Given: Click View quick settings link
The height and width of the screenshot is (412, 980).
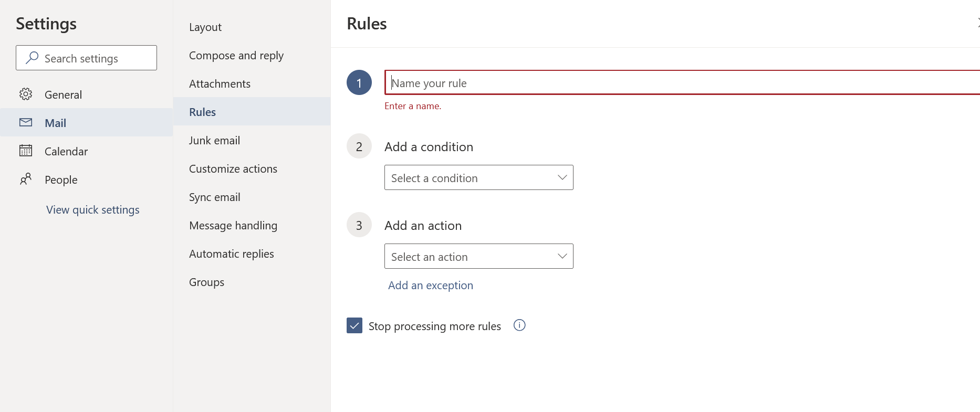Looking at the screenshot, I should pyautogui.click(x=93, y=210).
